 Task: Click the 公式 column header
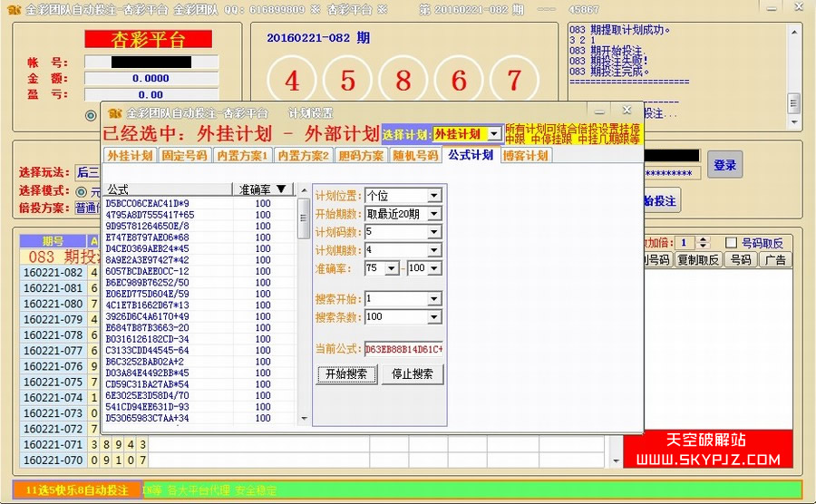168,189
